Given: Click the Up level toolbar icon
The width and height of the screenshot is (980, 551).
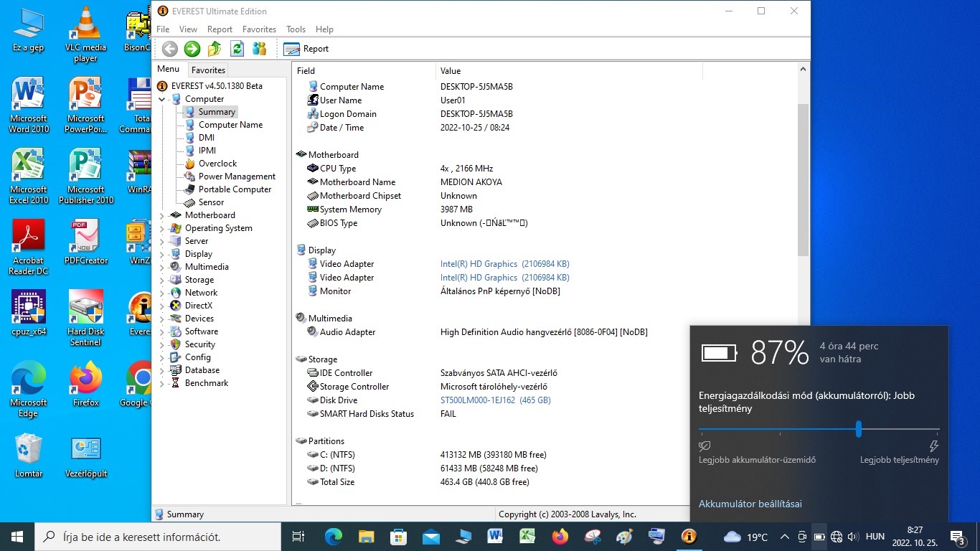Looking at the screenshot, I should [215, 49].
